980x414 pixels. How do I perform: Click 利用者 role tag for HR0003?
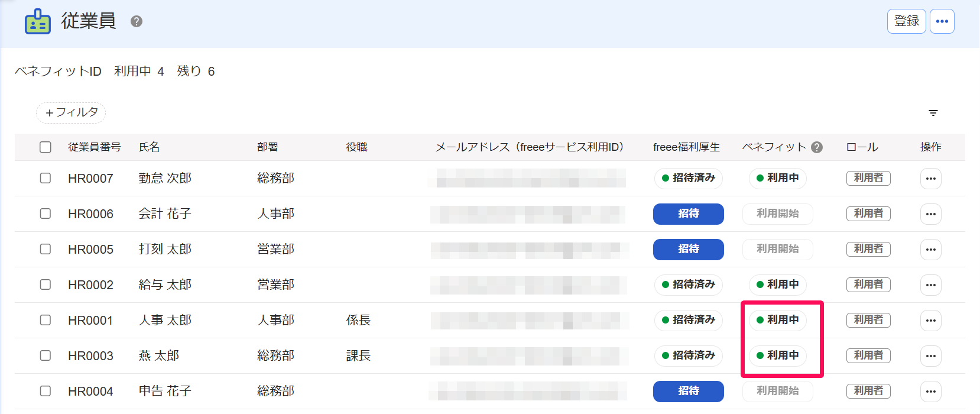(868, 355)
